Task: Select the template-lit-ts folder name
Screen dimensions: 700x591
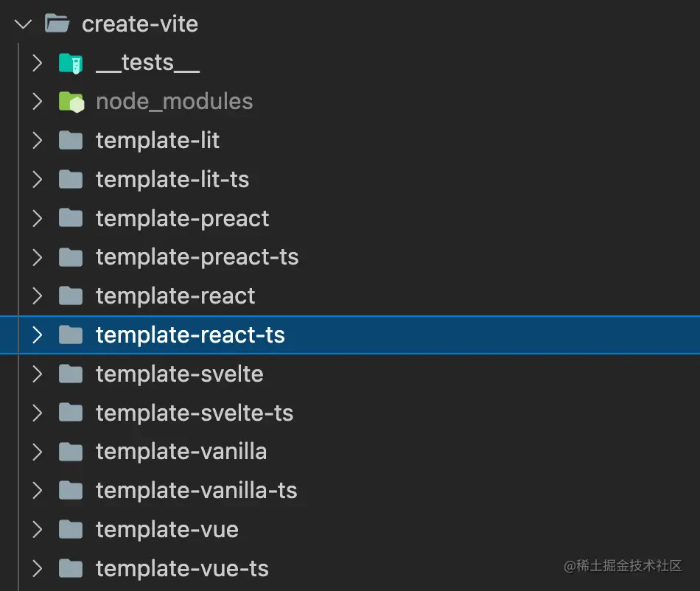Action: (x=172, y=179)
